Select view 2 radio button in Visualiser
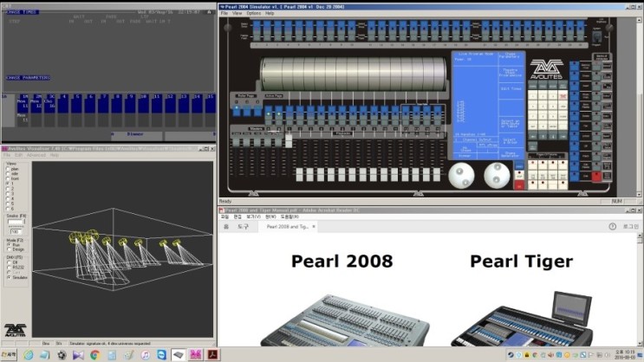 tap(8, 189)
